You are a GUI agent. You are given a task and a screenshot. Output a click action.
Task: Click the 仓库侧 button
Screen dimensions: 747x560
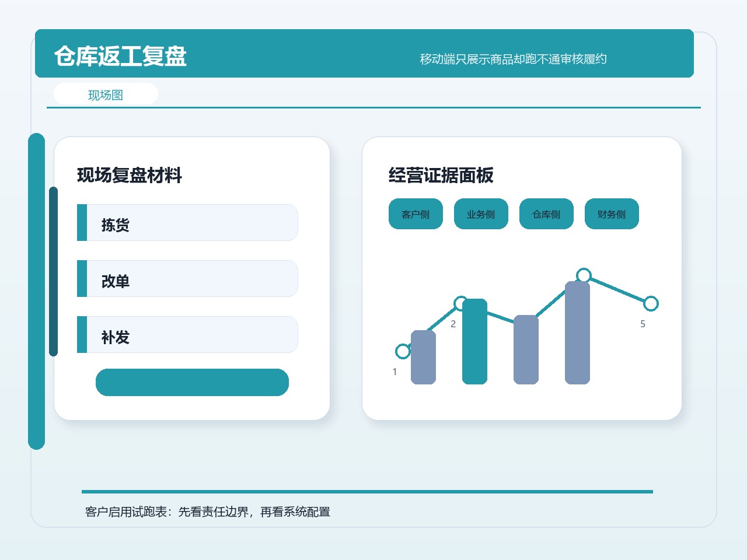click(546, 214)
